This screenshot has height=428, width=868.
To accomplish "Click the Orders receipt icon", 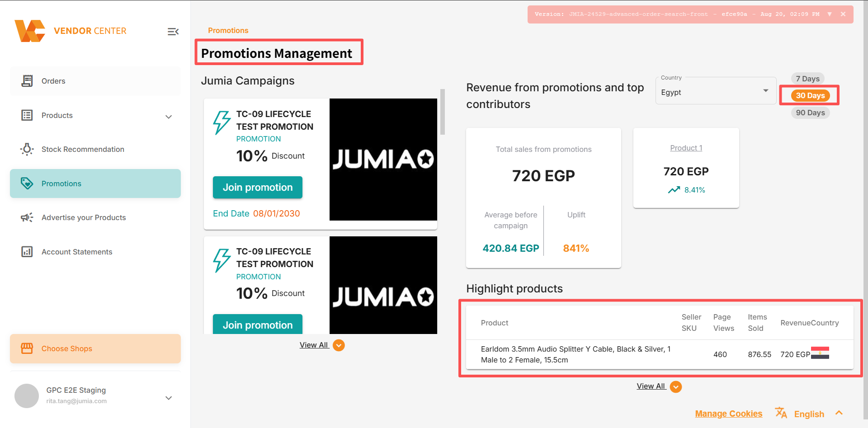I will pyautogui.click(x=27, y=81).
